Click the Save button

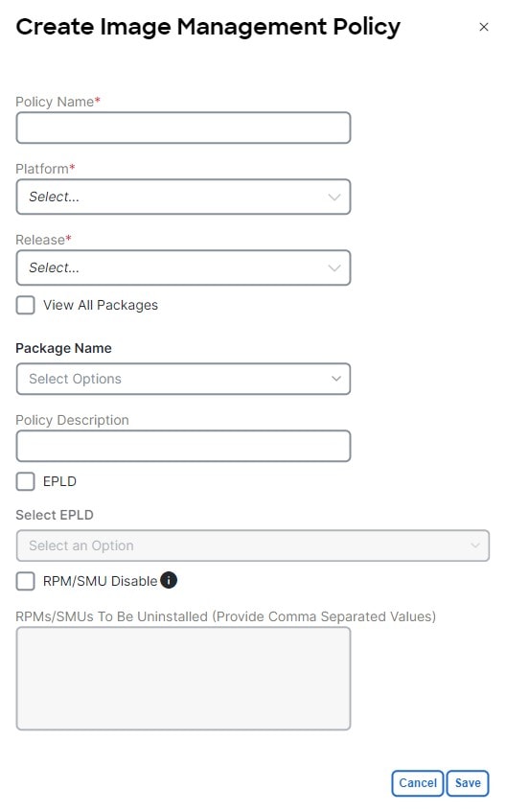pyautogui.click(x=468, y=783)
